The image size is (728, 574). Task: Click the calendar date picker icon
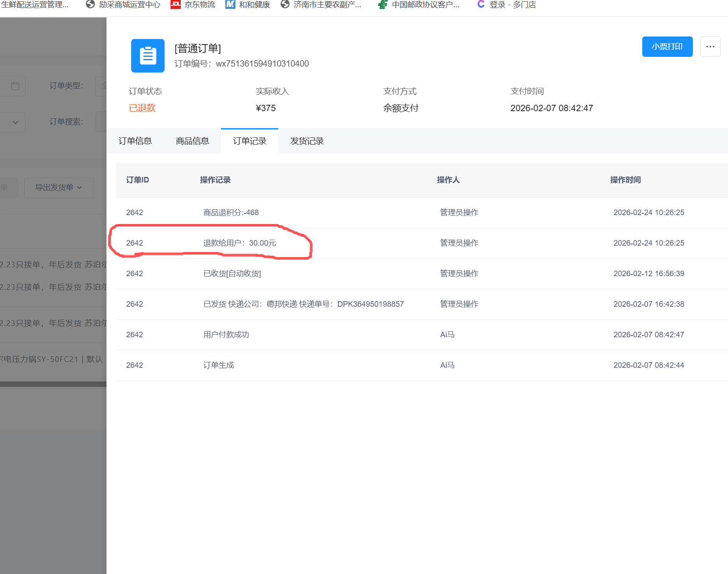coord(15,86)
